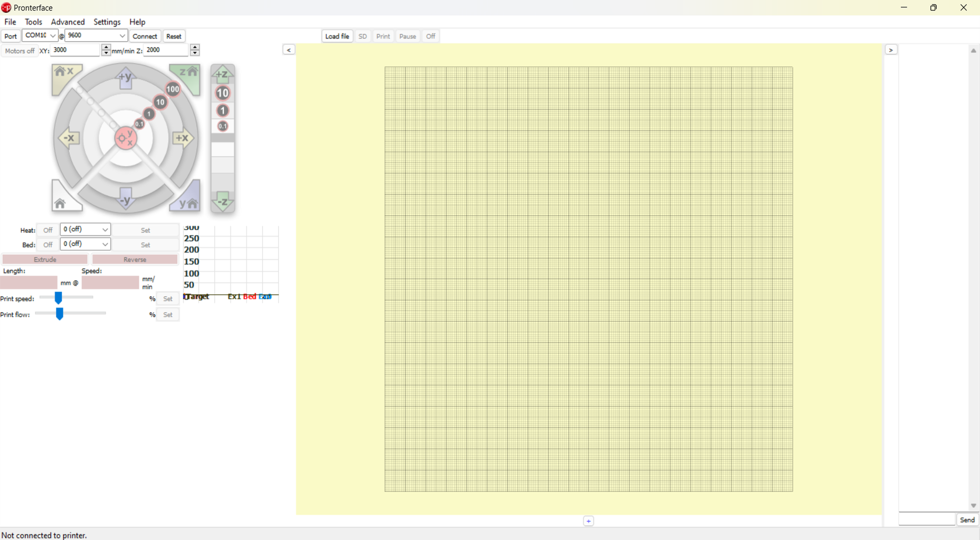
Task: Open the Help menu
Action: click(137, 22)
